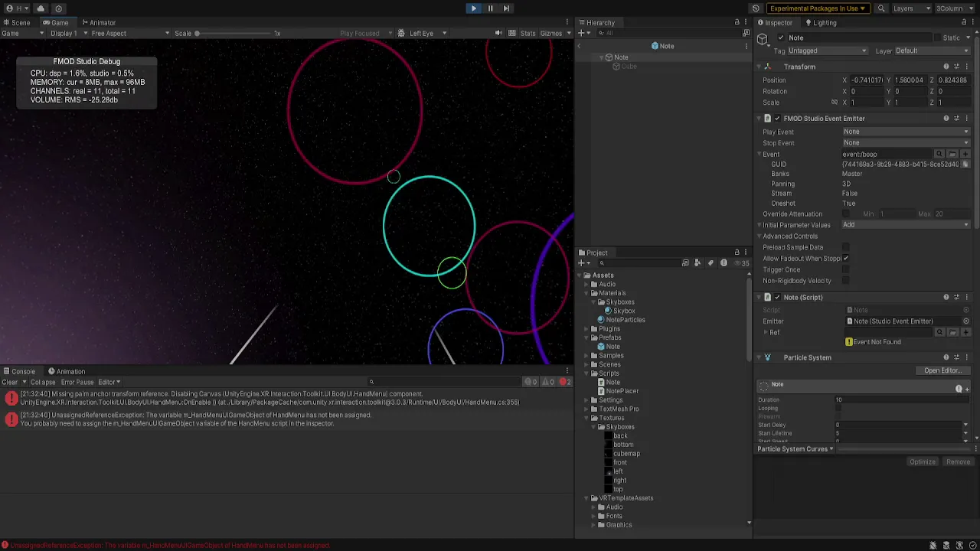Viewport: 980px width, 551px height.
Task: Click Open Editor in the Particle System
Action: [942, 370]
